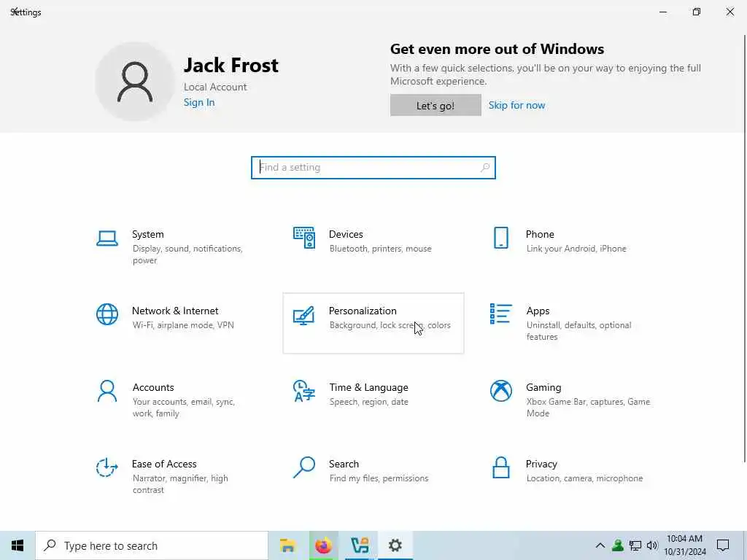Click the Apps heading text
The height and width of the screenshot is (560, 747).
[x=538, y=311]
